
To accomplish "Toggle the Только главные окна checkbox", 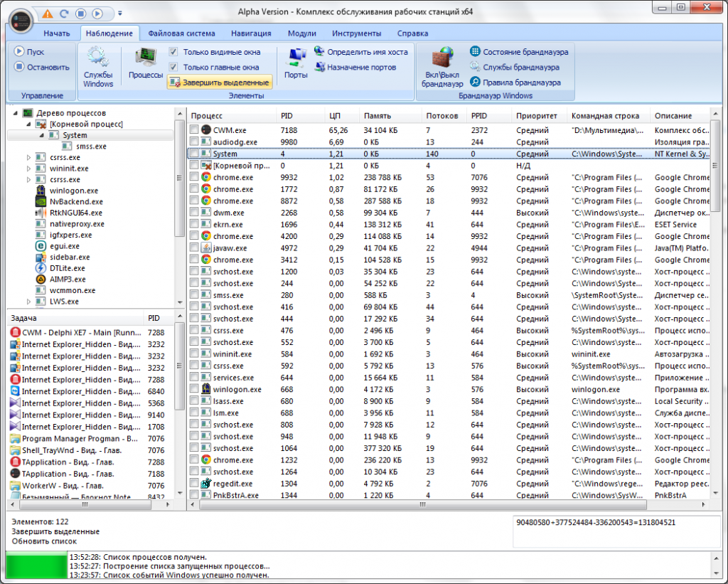I will point(173,67).
